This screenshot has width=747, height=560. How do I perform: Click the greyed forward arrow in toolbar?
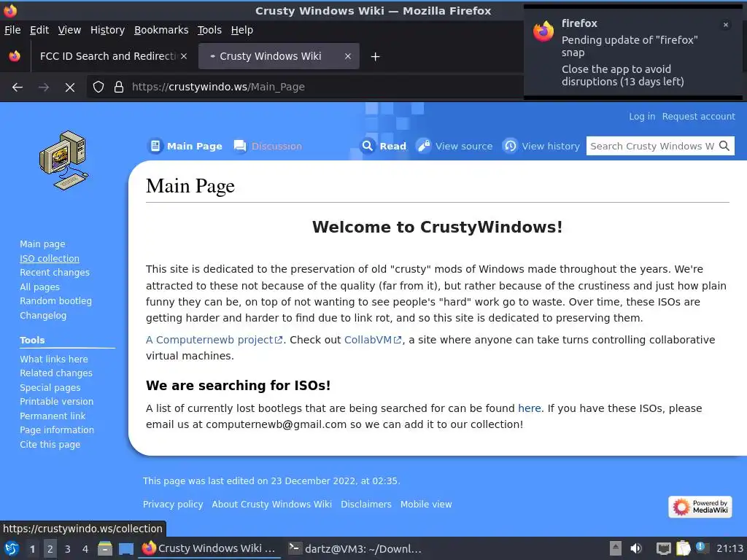[44, 87]
